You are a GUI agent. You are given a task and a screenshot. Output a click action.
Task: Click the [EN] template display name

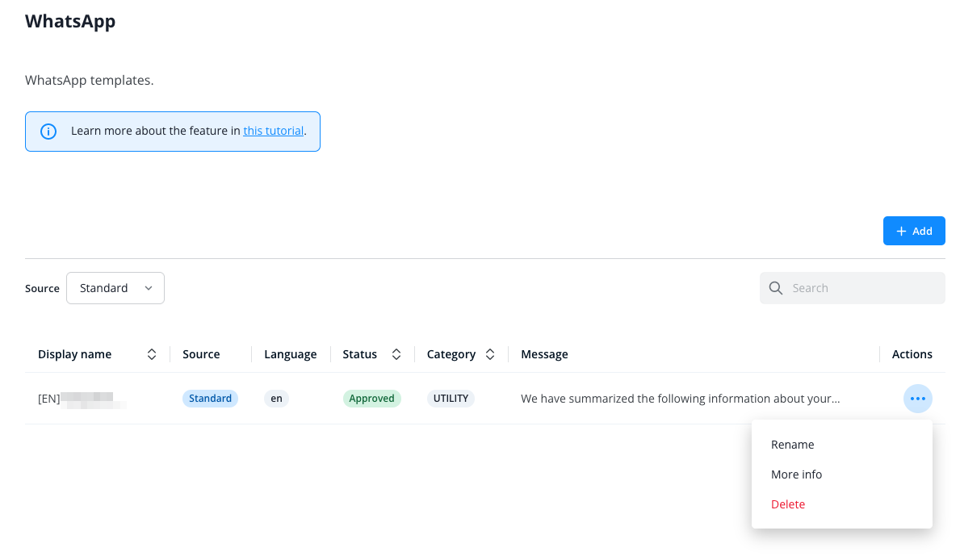(82, 399)
